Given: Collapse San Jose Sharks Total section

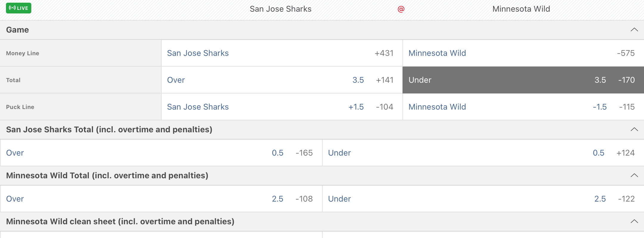Looking at the screenshot, I should point(634,130).
